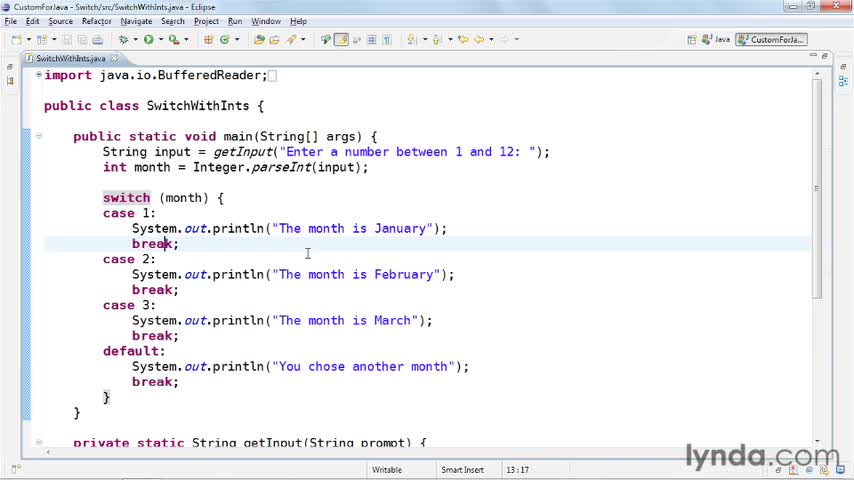Minimize the editor area
Viewport: 854px width, 480px height.
point(813,56)
